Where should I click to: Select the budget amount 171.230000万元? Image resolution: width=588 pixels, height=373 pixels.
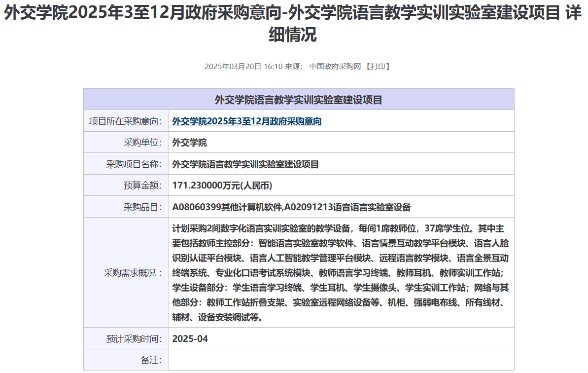click(x=222, y=186)
